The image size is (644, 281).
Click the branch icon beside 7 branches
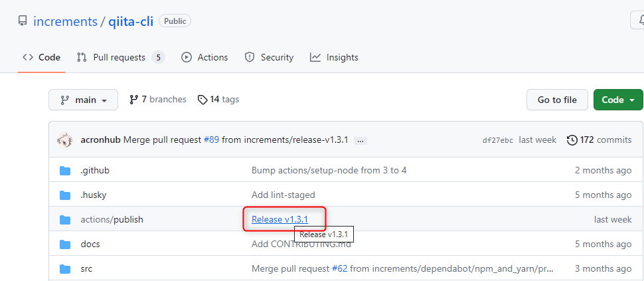[134, 100]
